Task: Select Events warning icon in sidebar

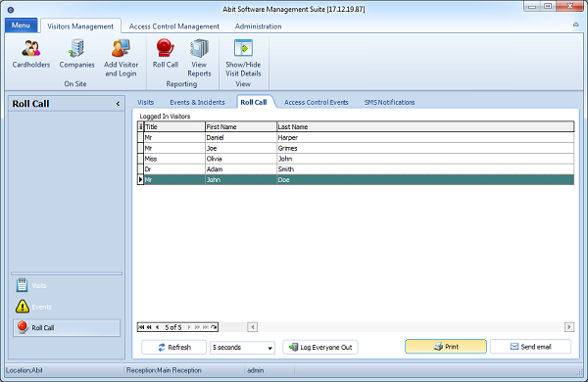Action: pyautogui.click(x=23, y=307)
